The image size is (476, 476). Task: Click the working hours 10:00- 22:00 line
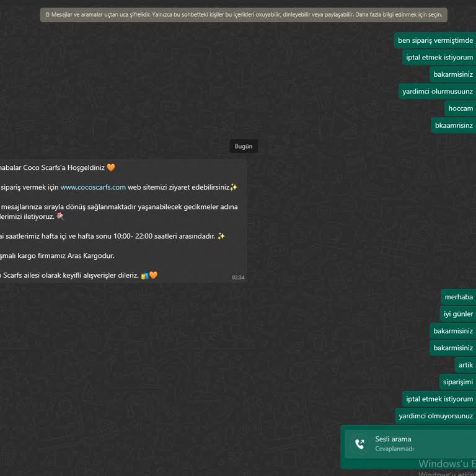[112, 236]
